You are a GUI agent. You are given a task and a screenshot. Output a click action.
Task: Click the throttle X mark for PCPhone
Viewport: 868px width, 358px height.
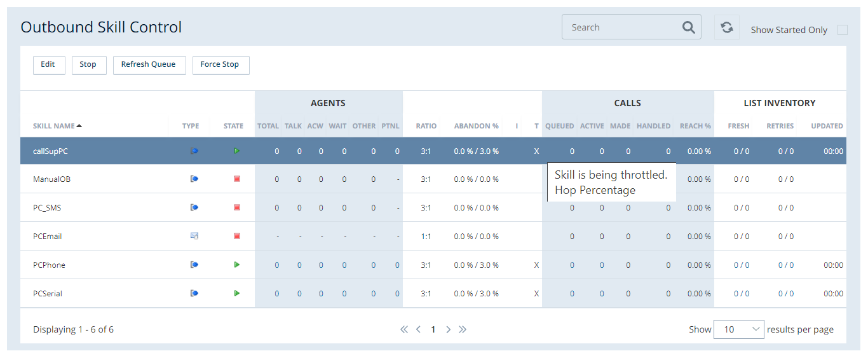point(536,265)
